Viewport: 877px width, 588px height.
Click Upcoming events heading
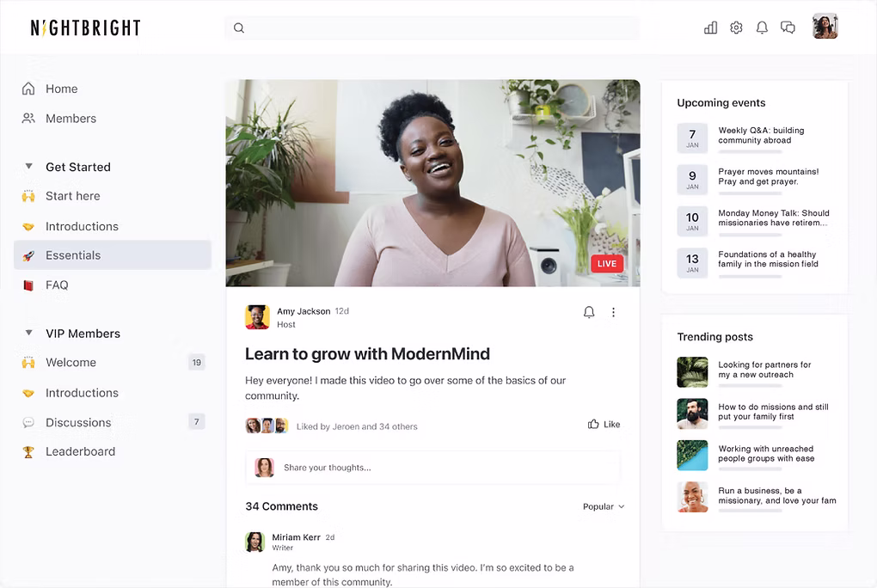pos(721,103)
